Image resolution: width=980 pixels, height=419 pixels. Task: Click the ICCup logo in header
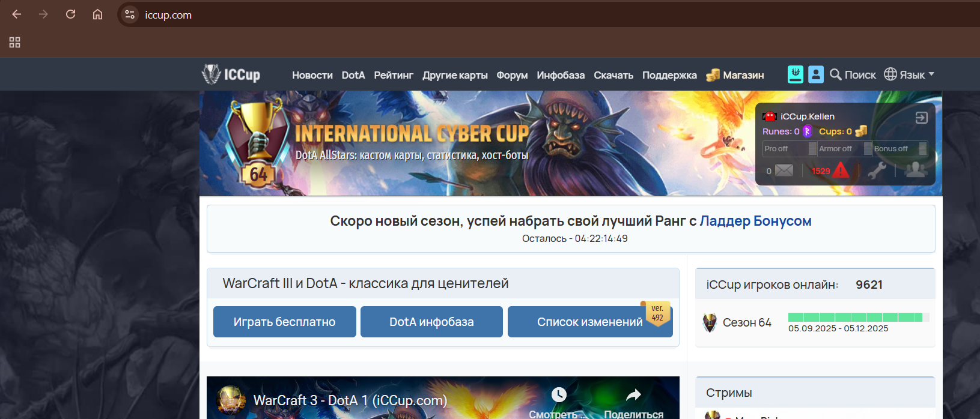[231, 74]
